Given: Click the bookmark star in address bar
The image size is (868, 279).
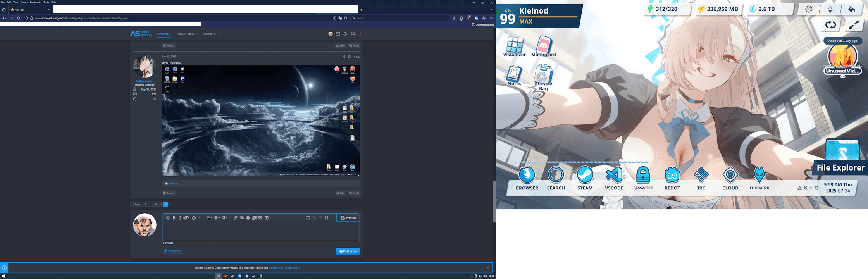Looking at the screenshot, I should (x=346, y=18).
